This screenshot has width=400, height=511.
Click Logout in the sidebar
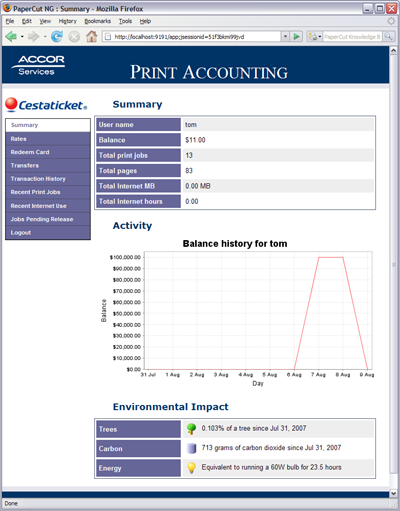click(48, 232)
